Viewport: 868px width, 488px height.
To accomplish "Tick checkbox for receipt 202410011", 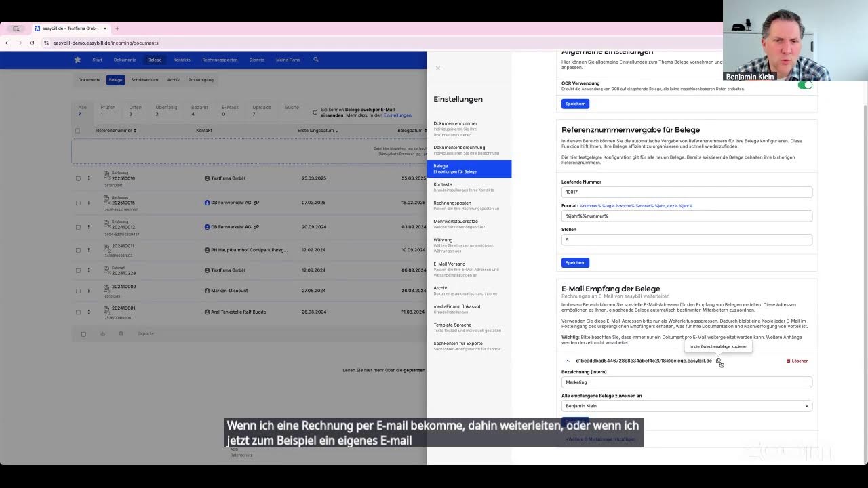I will coord(78,250).
